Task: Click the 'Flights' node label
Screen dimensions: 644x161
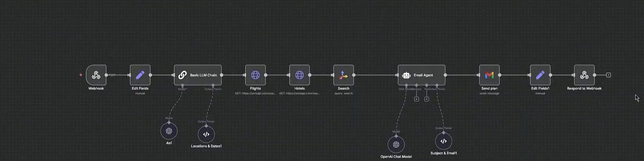Action: coord(256,89)
